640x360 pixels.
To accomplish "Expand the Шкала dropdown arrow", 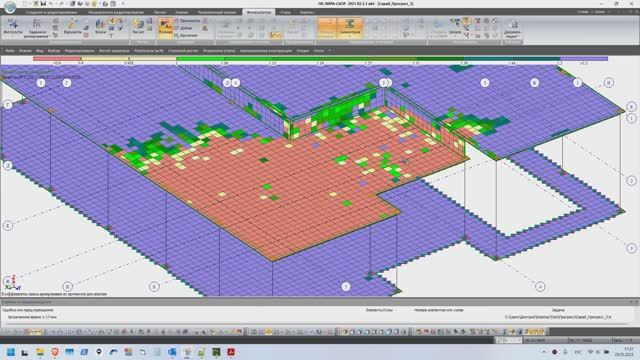I will [455, 36].
